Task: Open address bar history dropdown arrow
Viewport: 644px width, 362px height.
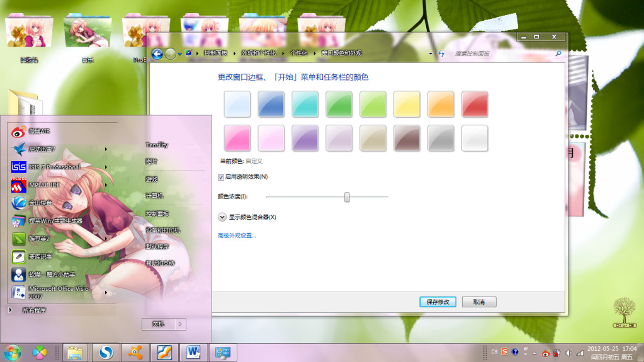Action: 431,54
